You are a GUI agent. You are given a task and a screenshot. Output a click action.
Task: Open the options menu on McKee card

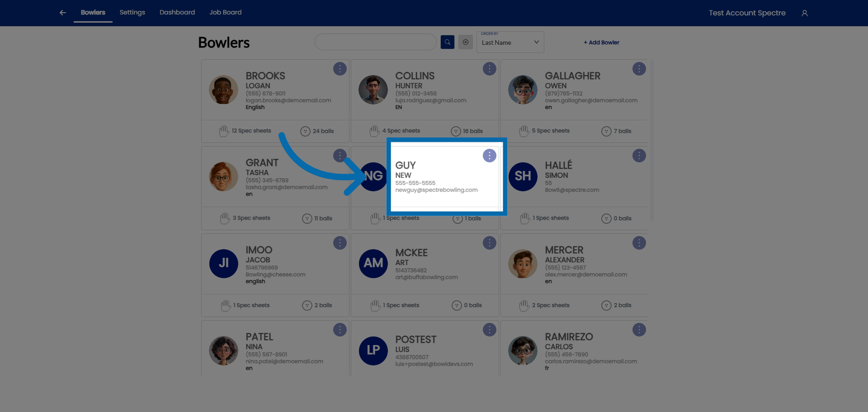click(x=490, y=243)
